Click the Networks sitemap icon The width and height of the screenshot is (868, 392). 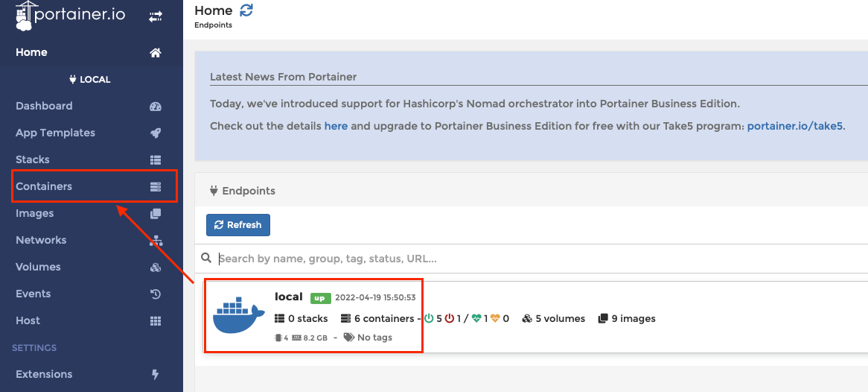156,241
